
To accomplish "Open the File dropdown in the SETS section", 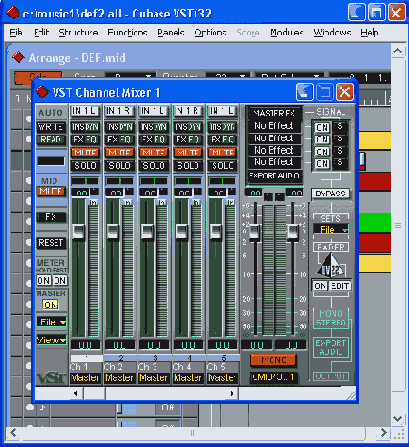I will [331, 229].
